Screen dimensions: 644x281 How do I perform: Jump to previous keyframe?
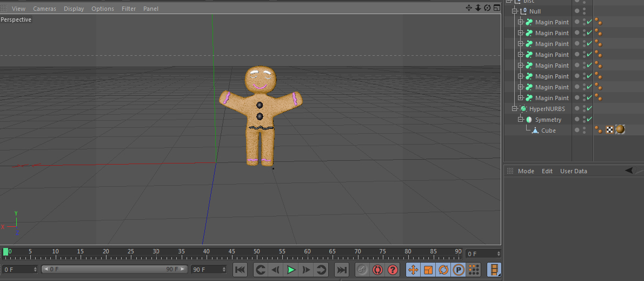[x=261, y=270]
